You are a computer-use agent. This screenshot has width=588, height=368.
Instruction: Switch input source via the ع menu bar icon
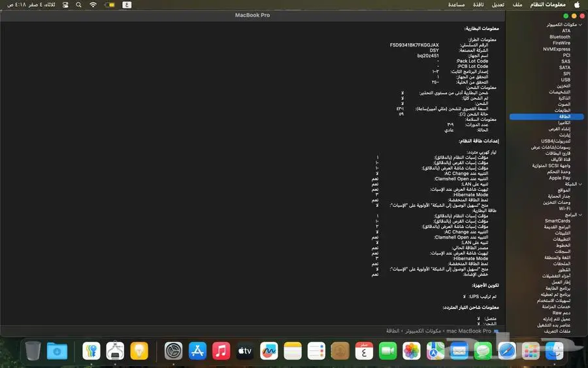pos(127,5)
